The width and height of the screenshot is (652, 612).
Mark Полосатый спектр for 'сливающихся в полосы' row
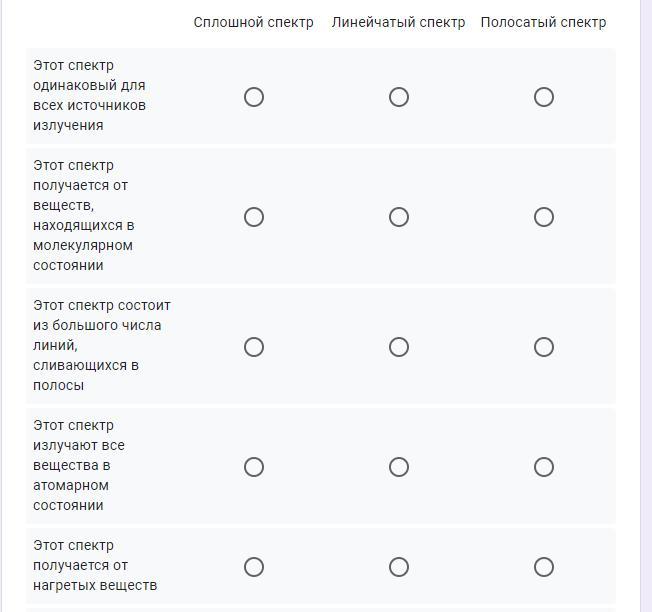543,347
